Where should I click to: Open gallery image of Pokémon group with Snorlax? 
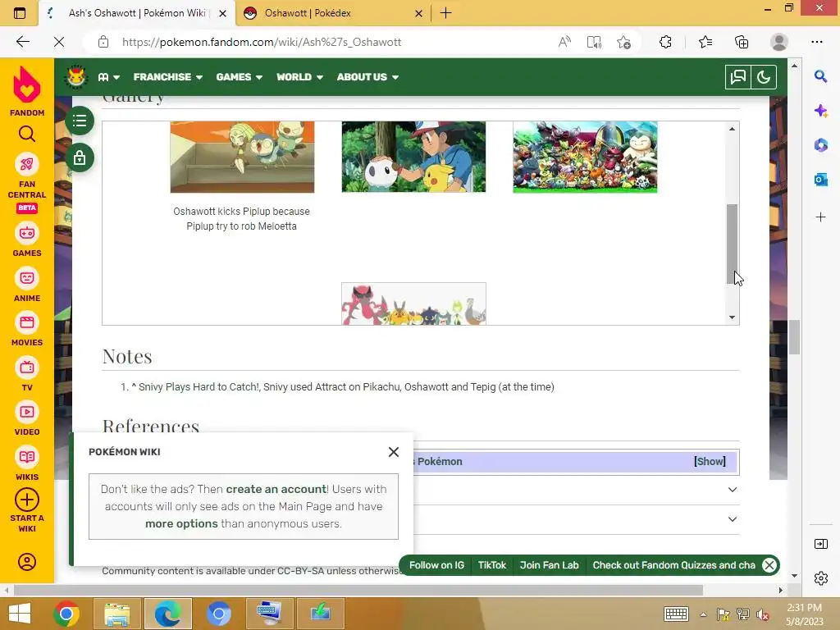click(585, 157)
